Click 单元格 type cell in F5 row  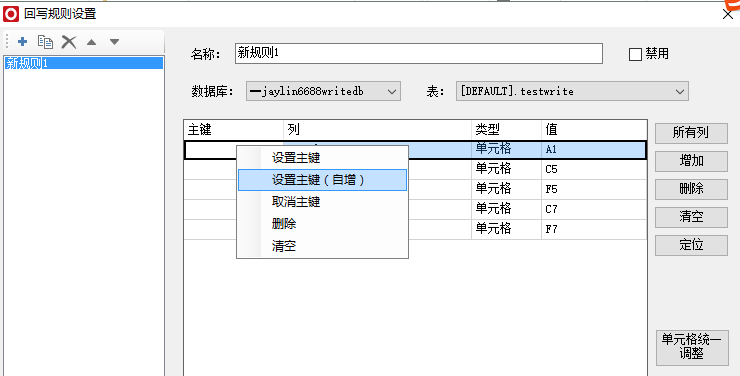coord(506,189)
